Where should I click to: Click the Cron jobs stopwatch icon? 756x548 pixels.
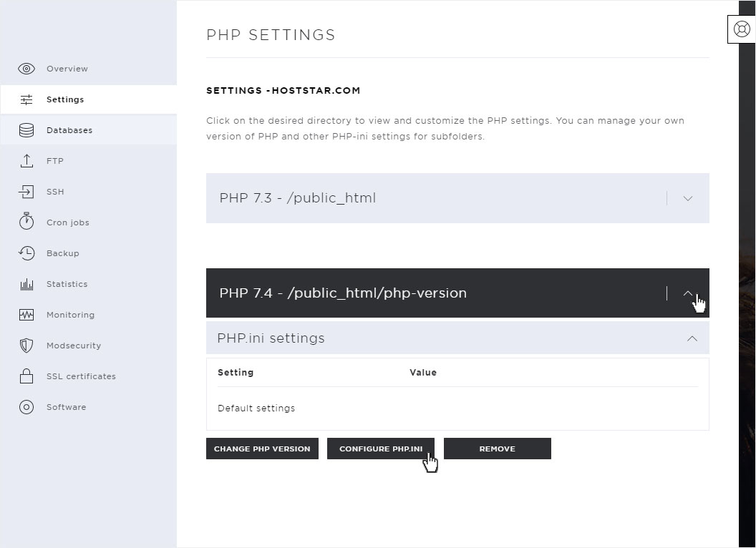pos(26,221)
